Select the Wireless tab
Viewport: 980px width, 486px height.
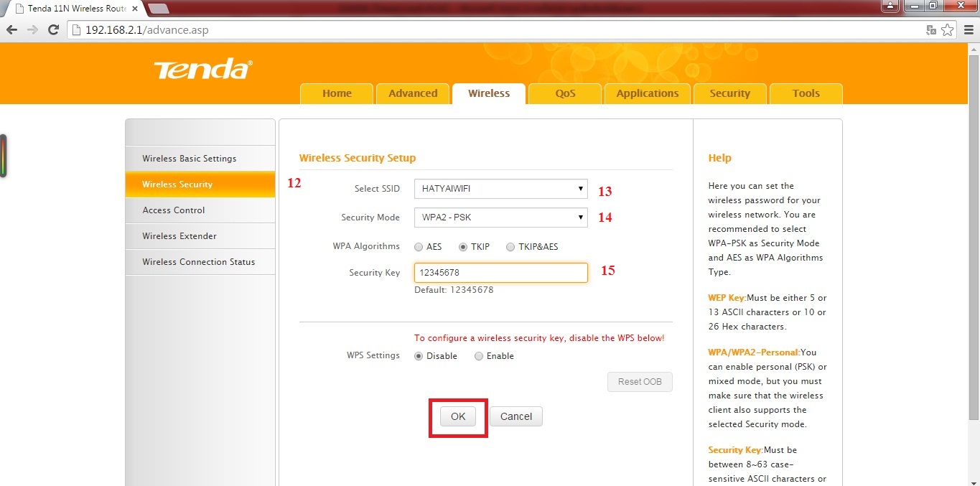pos(489,93)
